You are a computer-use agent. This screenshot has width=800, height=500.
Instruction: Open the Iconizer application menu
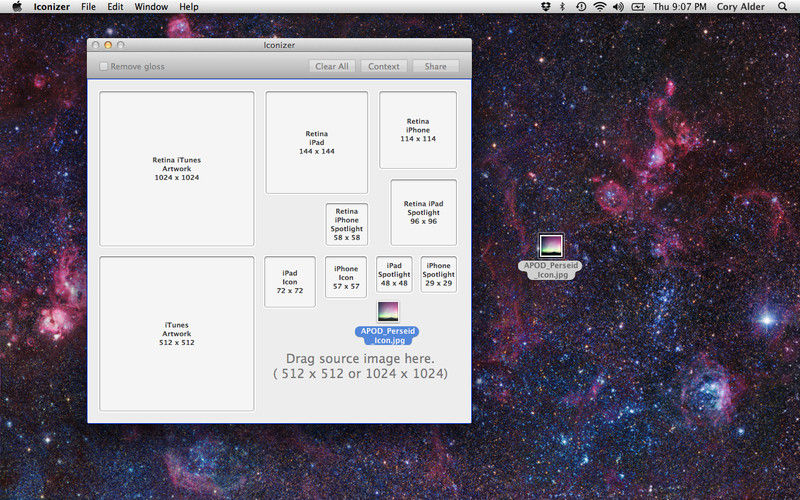52,7
